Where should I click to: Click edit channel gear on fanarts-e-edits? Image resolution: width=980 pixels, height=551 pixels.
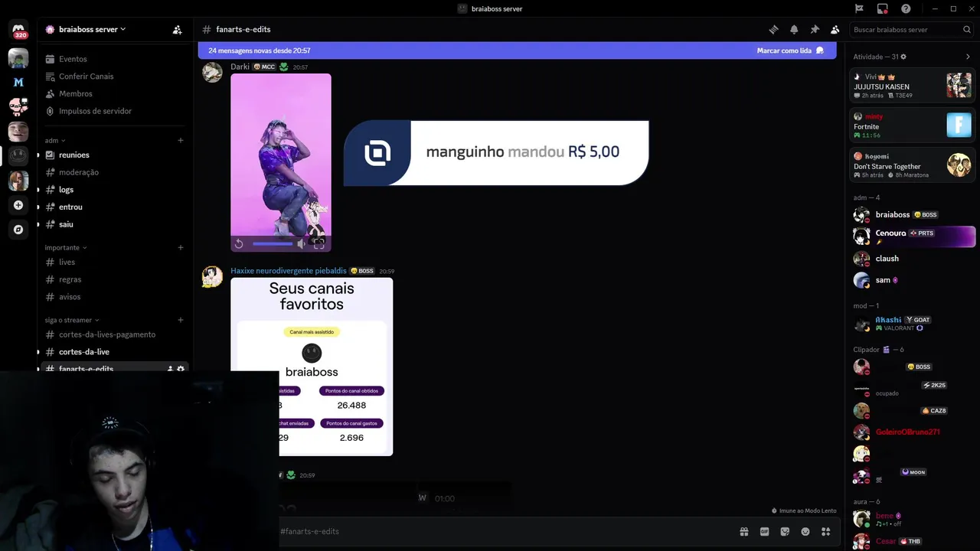(x=181, y=369)
